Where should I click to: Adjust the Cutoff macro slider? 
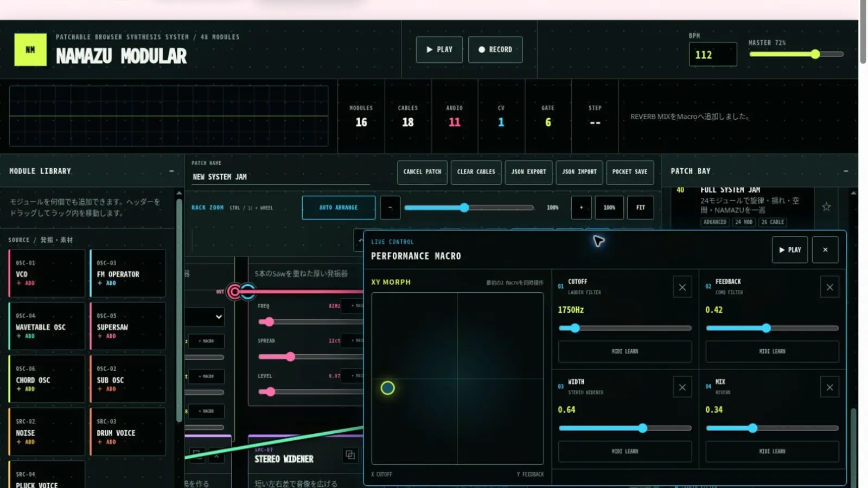(x=625, y=328)
